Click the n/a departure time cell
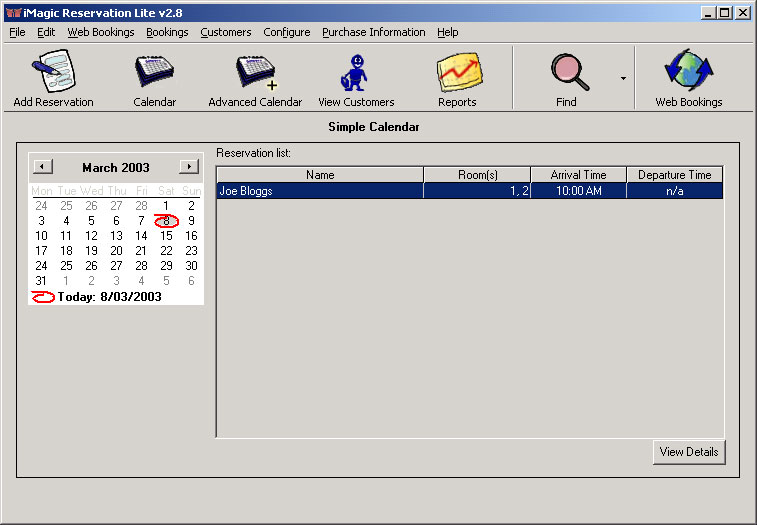This screenshot has height=525, width=757. coord(674,191)
